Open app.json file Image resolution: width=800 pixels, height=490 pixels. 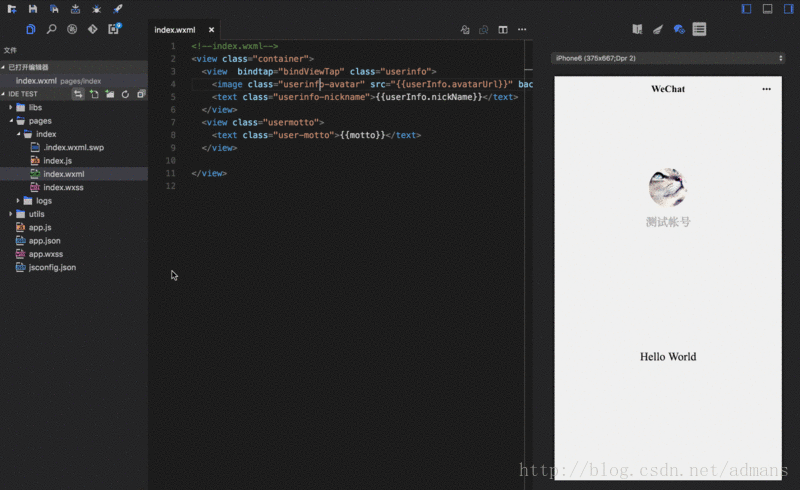coord(44,240)
